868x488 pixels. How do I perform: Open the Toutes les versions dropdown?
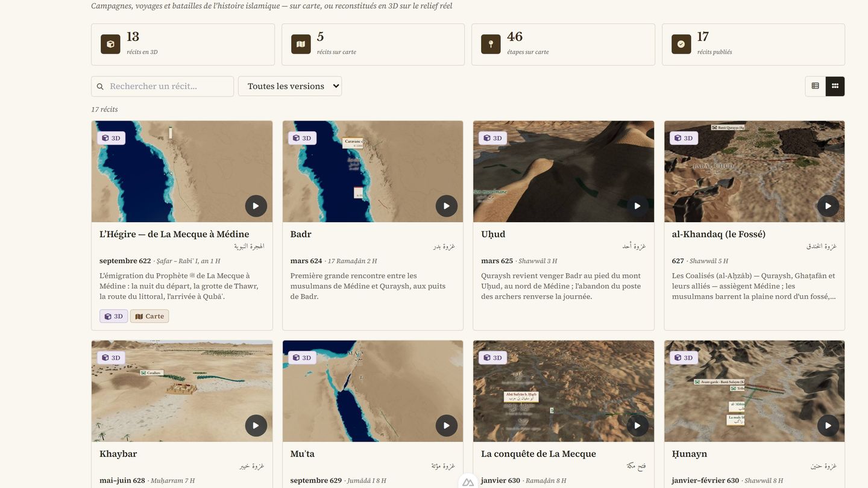point(290,86)
